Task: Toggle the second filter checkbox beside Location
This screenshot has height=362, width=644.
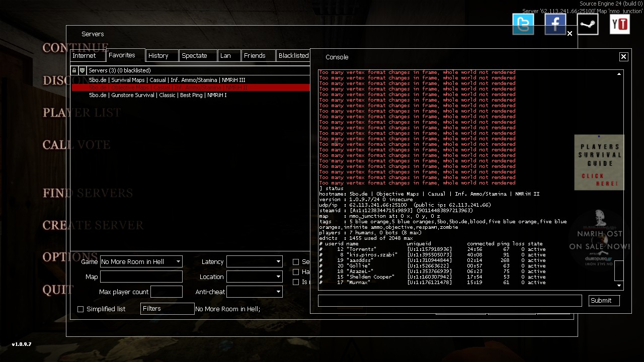Action: [x=296, y=272]
